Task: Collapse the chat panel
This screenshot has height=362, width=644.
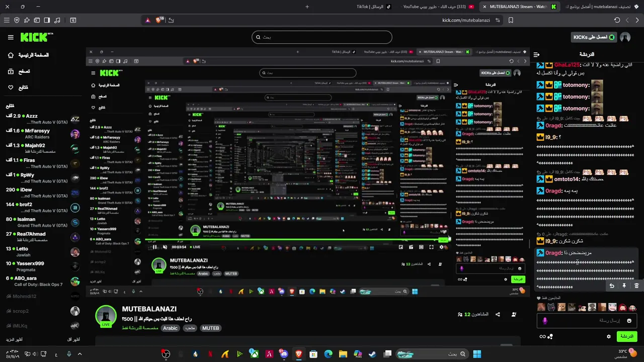Action: pos(537,54)
